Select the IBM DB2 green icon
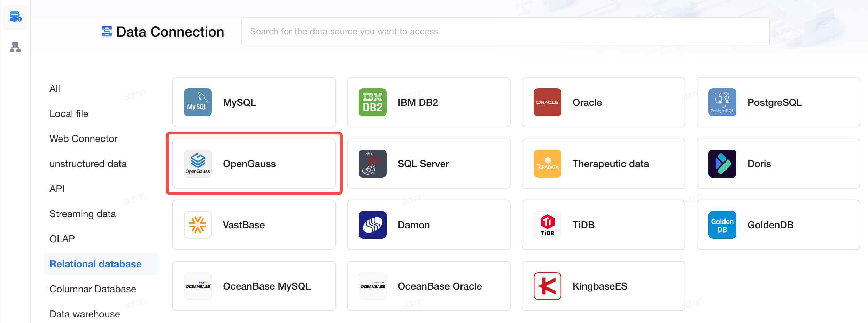Viewport: 868px width, 323px height. 373,102
